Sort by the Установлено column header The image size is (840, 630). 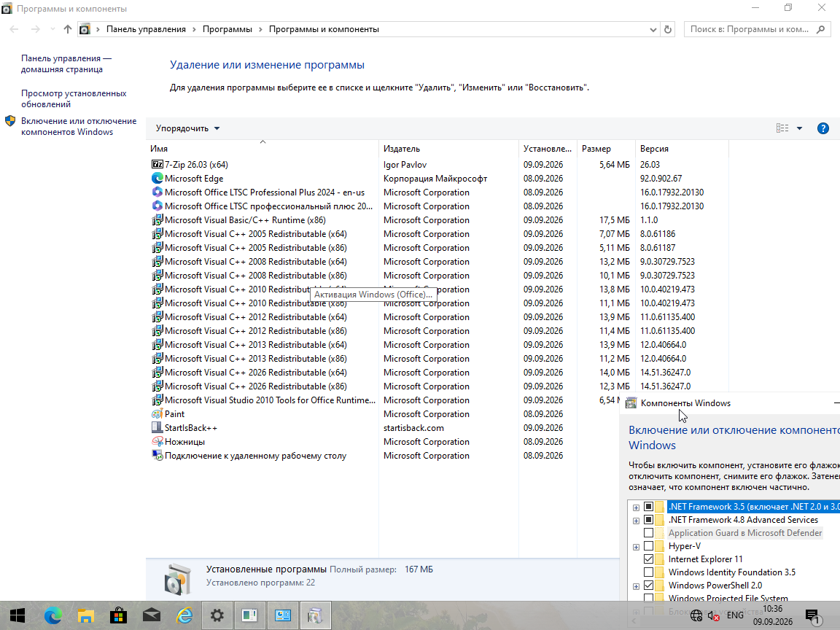pyautogui.click(x=548, y=149)
